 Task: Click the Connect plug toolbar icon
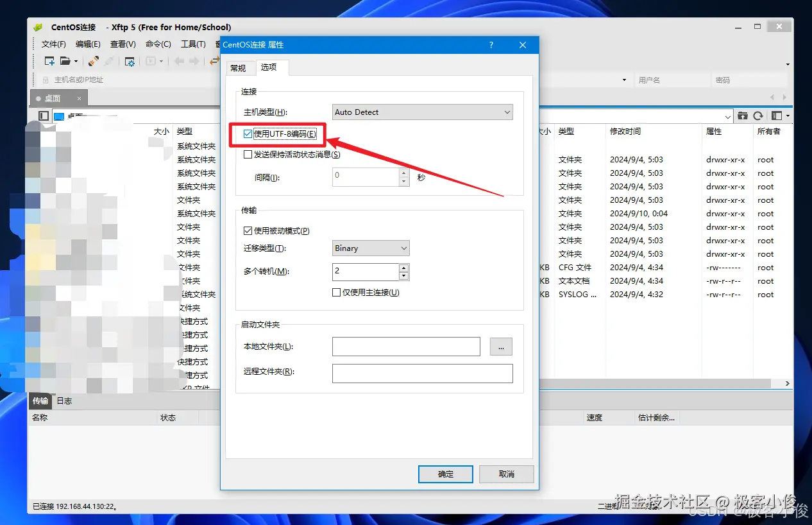(94, 61)
